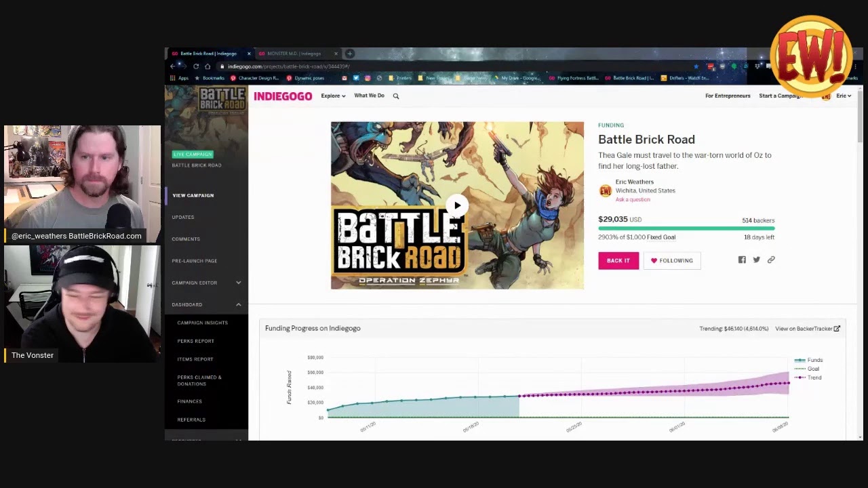The image size is (868, 488).
Task: Toggle the Funds series in chart legend
Action: tap(809, 361)
